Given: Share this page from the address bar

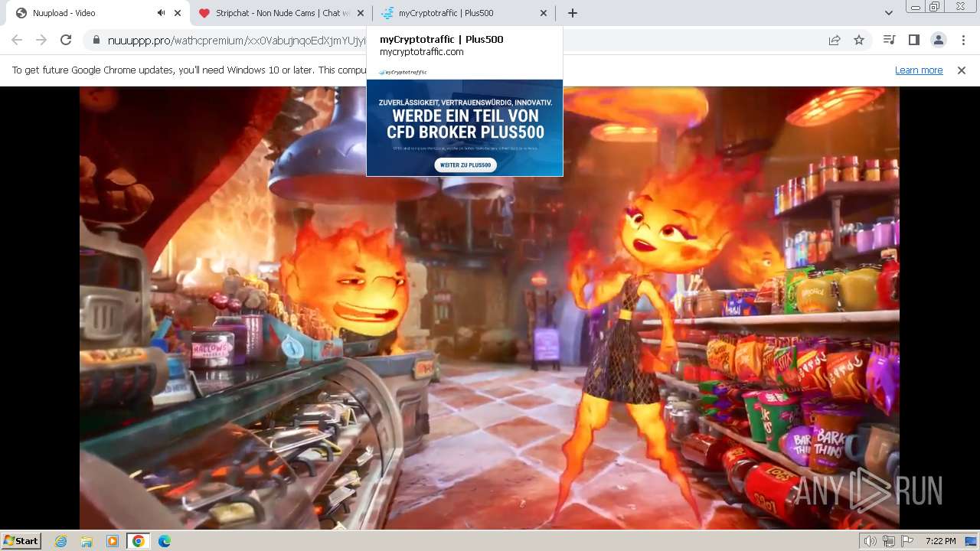Looking at the screenshot, I should point(835,40).
